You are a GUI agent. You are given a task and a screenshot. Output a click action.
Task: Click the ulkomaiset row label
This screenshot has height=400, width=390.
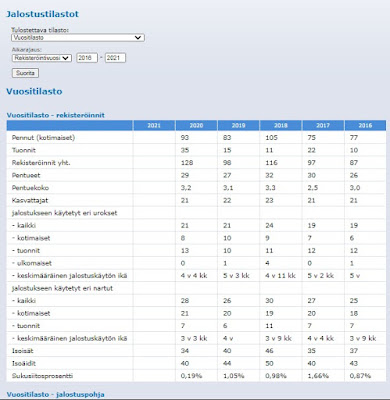[x=32, y=263]
